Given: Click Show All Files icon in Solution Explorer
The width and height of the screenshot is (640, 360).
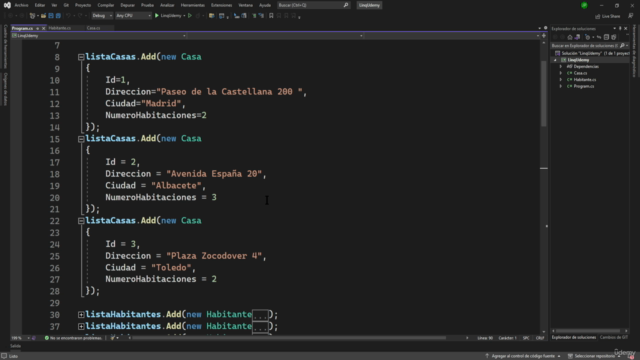Looking at the screenshot, I should point(613,37).
